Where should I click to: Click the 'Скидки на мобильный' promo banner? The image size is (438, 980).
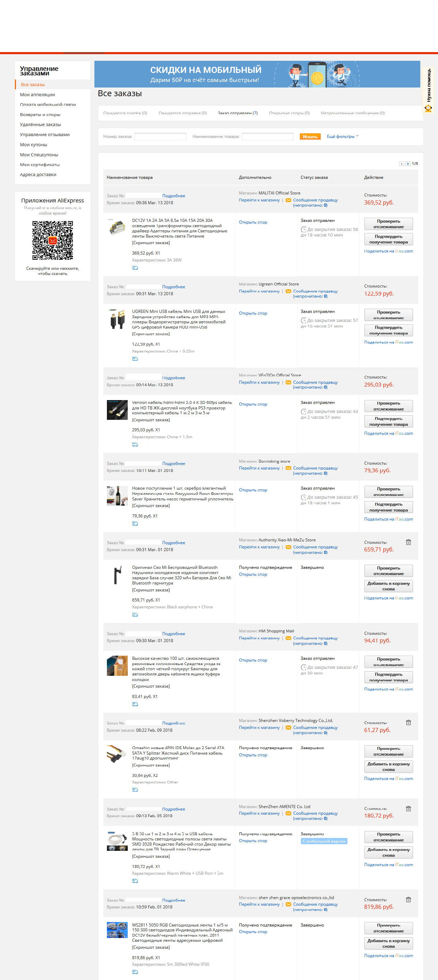tap(257, 74)
